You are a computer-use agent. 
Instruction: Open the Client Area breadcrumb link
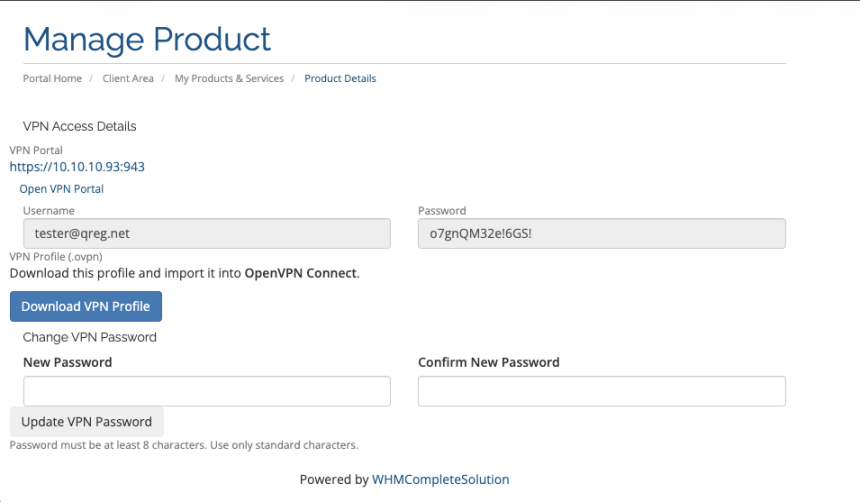[128, 78]
